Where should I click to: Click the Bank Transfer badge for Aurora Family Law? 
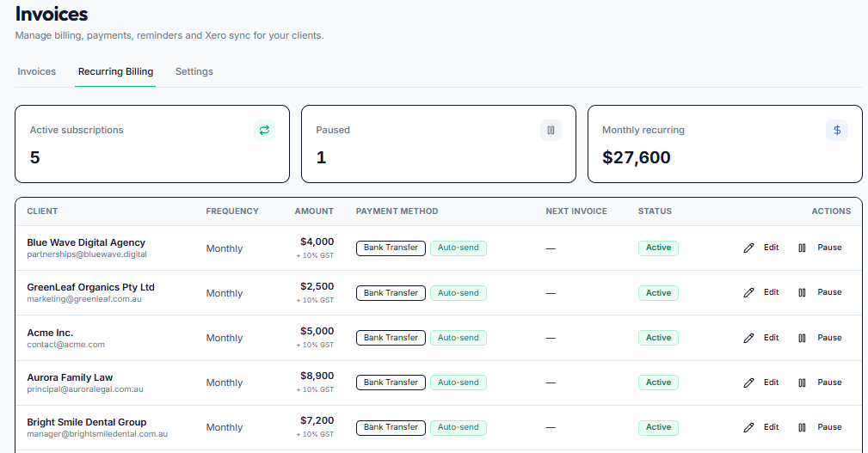391,383
